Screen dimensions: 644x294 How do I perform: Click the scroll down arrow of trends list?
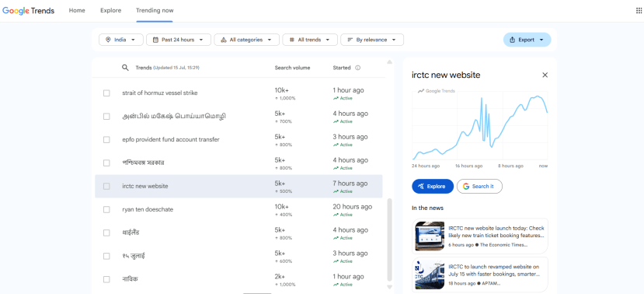click(389, 287)
